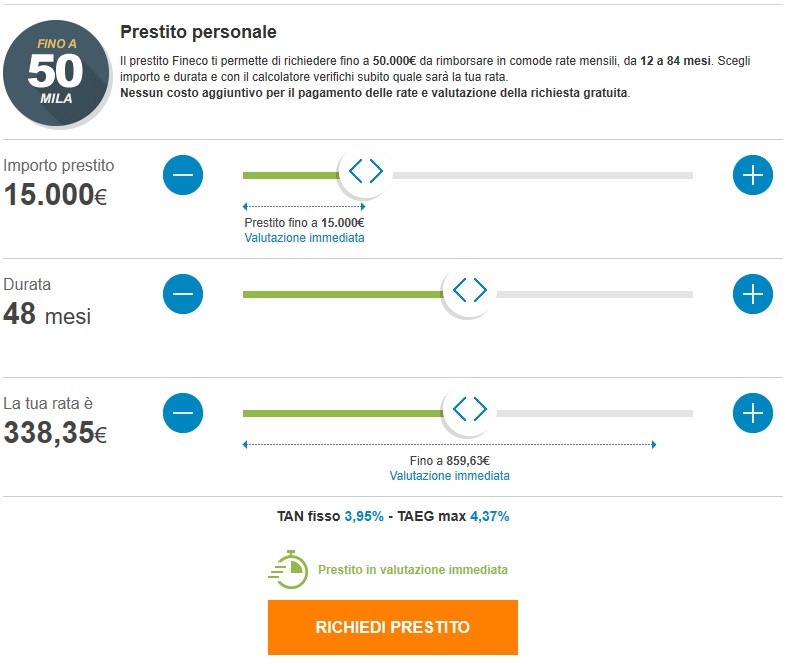807x664 pixels.
Task: Click the stopwatch immediate evaluation icon
Action: (x=288, y=569)
